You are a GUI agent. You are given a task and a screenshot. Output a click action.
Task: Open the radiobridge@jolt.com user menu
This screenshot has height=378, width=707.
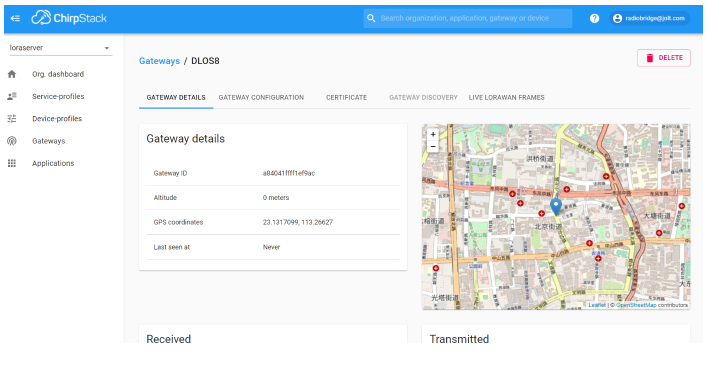coord(650,18)
